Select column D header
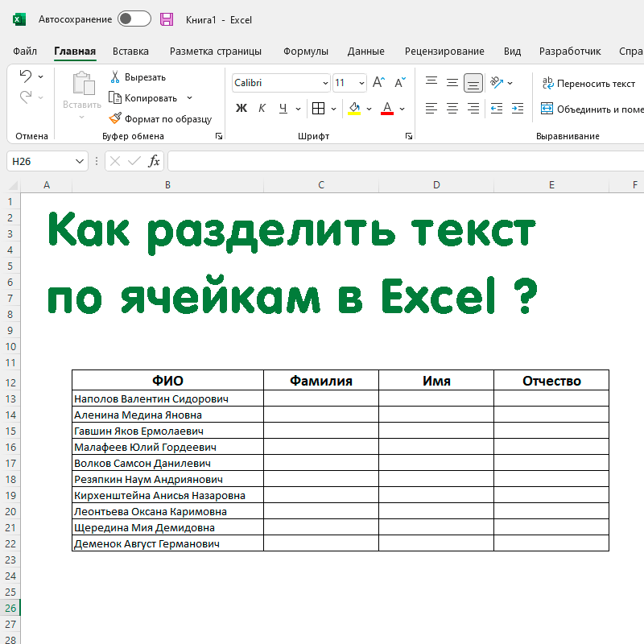 coord(436,185)
